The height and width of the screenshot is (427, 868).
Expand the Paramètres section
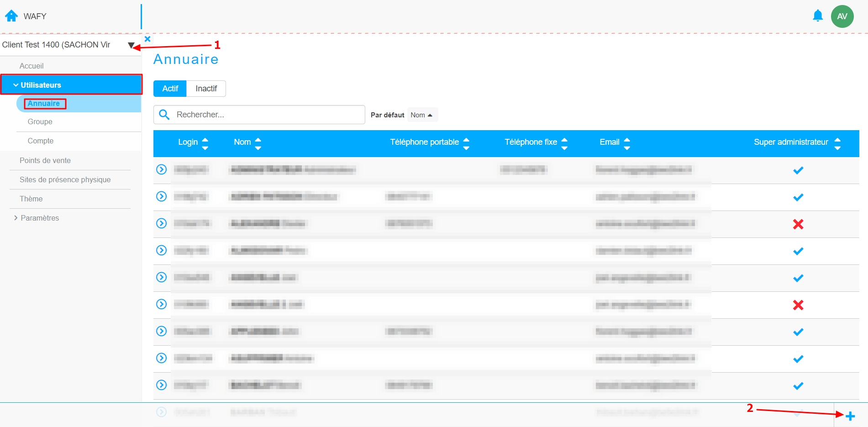coord(37,218)
